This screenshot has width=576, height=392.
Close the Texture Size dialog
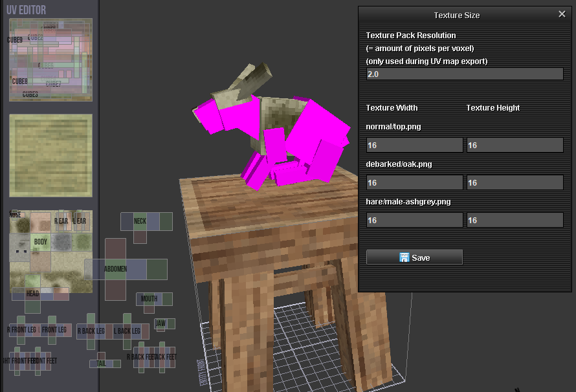(x=562, y=14)
